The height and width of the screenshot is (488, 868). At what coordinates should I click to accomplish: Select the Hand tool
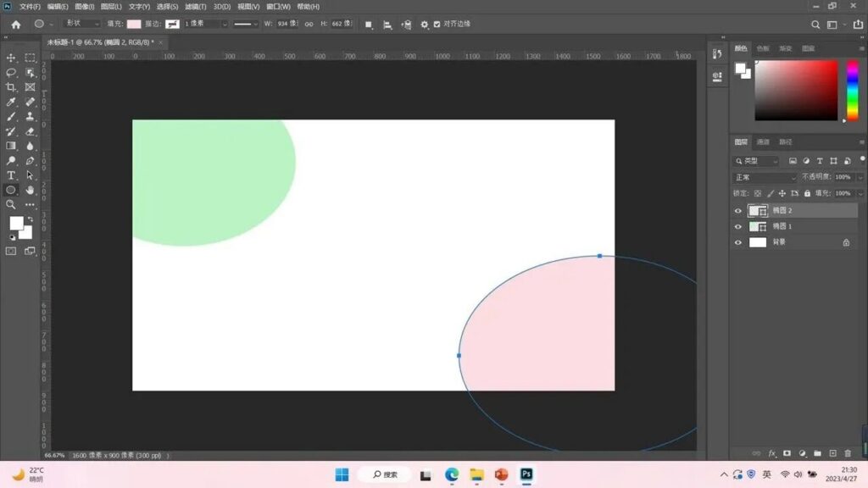click(x=30, y=191)
